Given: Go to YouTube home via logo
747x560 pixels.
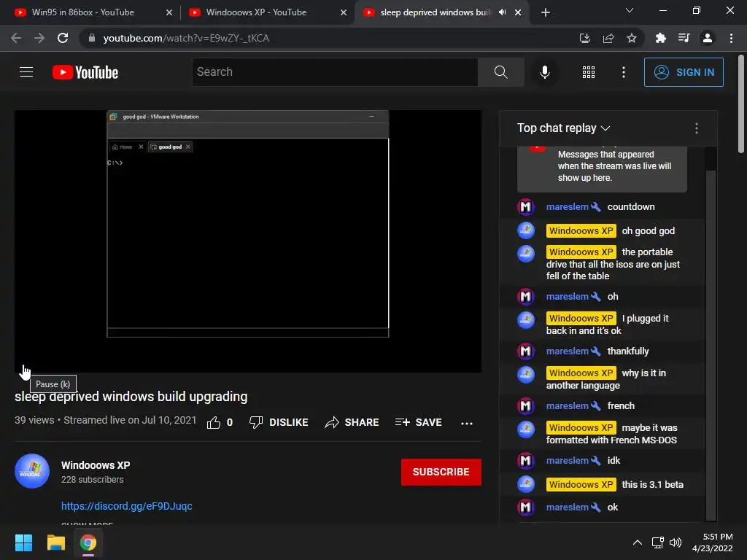Looking at the screenshot, I should pos(85,72).
